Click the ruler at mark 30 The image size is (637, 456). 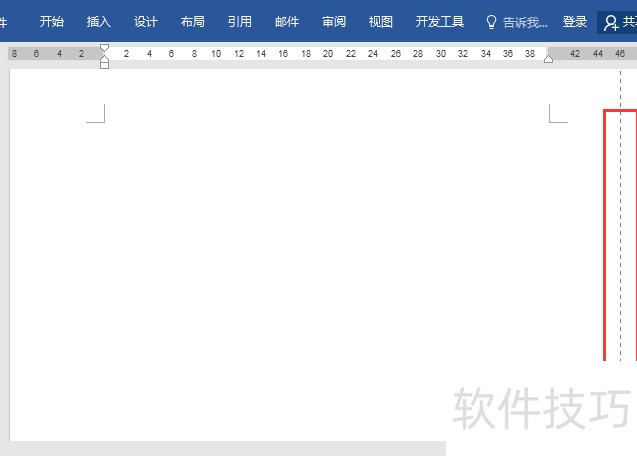pos(441,54)
